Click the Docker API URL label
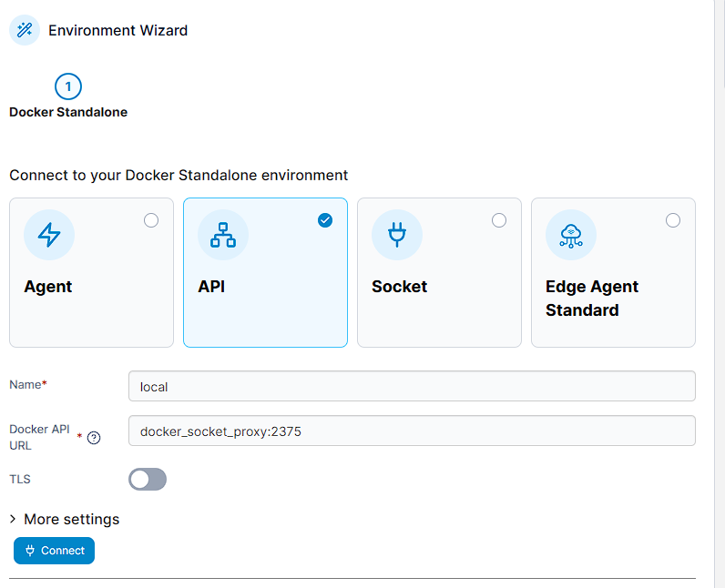This screenshot has width=725, height=588. click(x=39, y=438)
